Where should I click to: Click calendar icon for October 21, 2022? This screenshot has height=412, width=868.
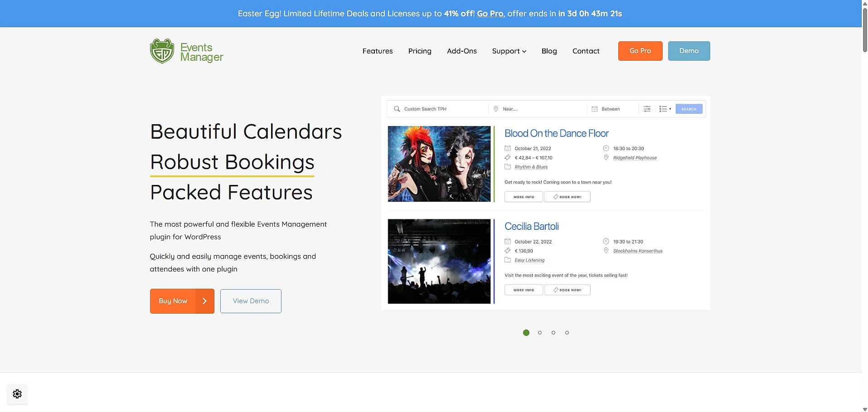[x=508, y=148]
